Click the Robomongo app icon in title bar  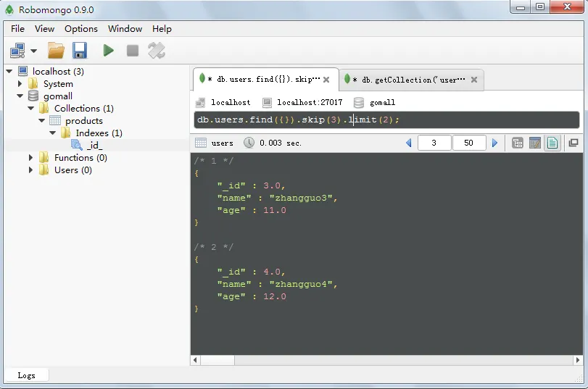click(9, 9)
